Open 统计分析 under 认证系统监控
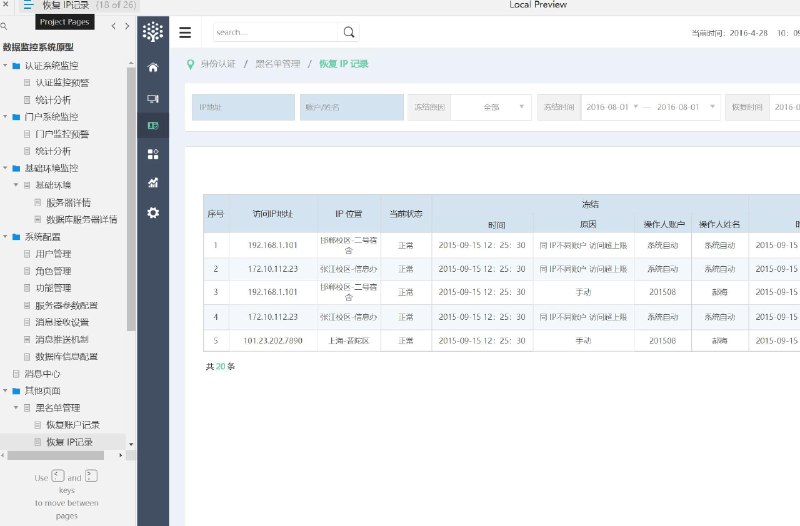 coord(53,100)
